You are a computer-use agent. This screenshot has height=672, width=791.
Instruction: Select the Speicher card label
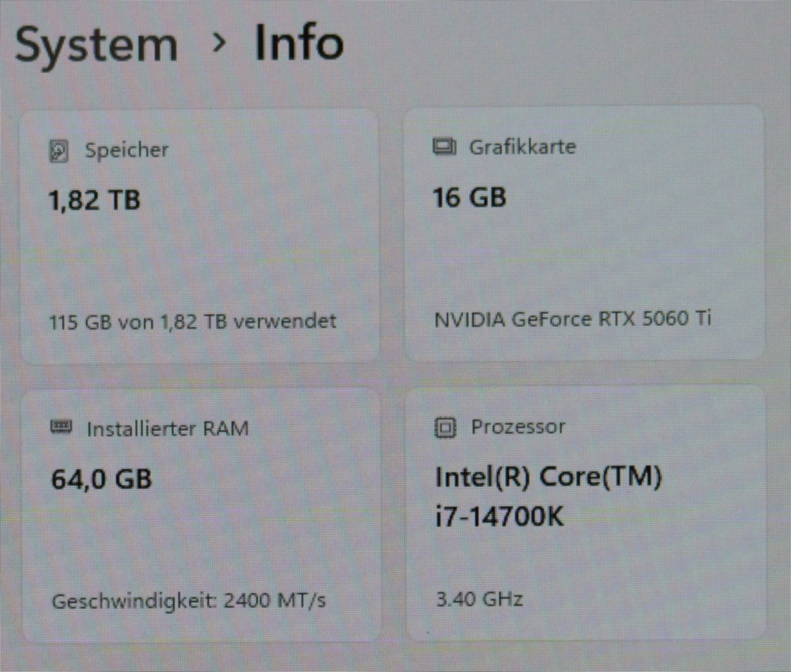tap(126, 150)
